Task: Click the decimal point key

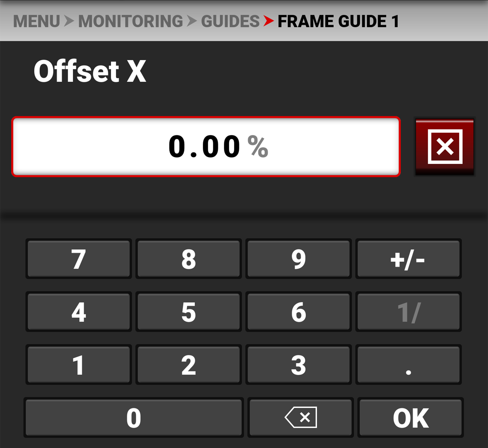Action: tap(408, 364)
